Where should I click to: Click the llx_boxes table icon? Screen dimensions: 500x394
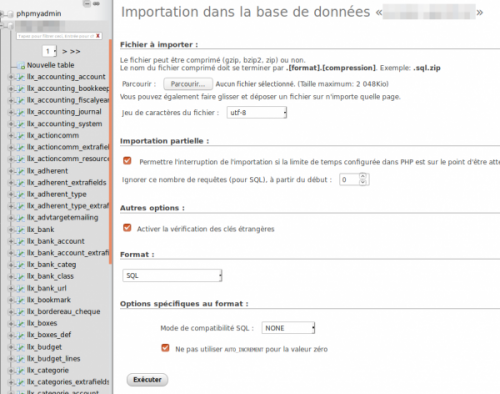tap(21, 324)
